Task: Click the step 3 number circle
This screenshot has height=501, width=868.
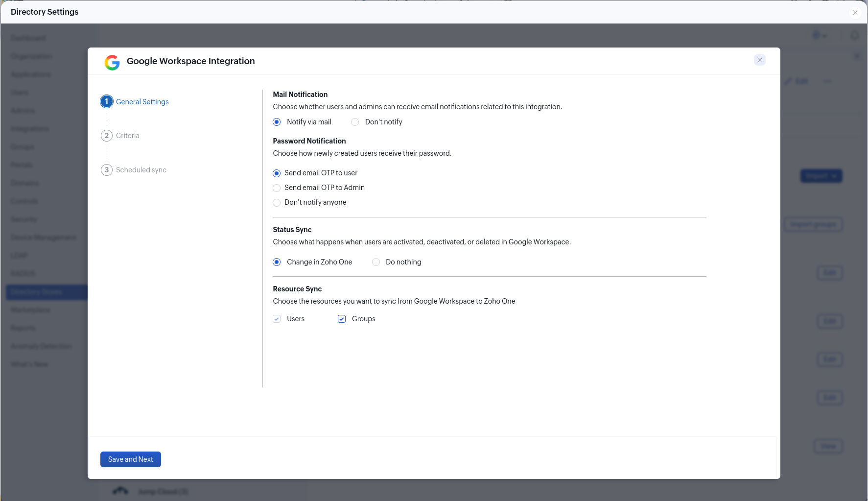Action: pyautogui.click(x=107, y=170)
